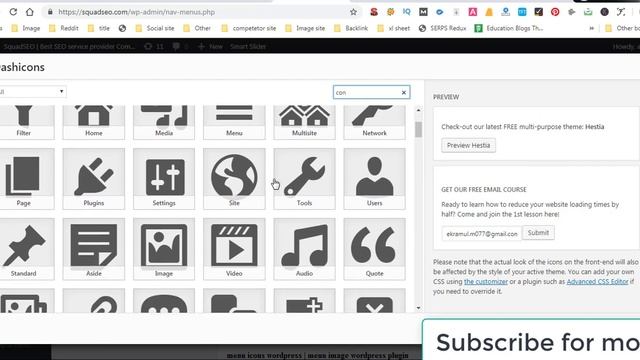The height and width of the screenshot is (360, 640).
Task: Reload the page in browser
Action: click(x=13, y=12)
